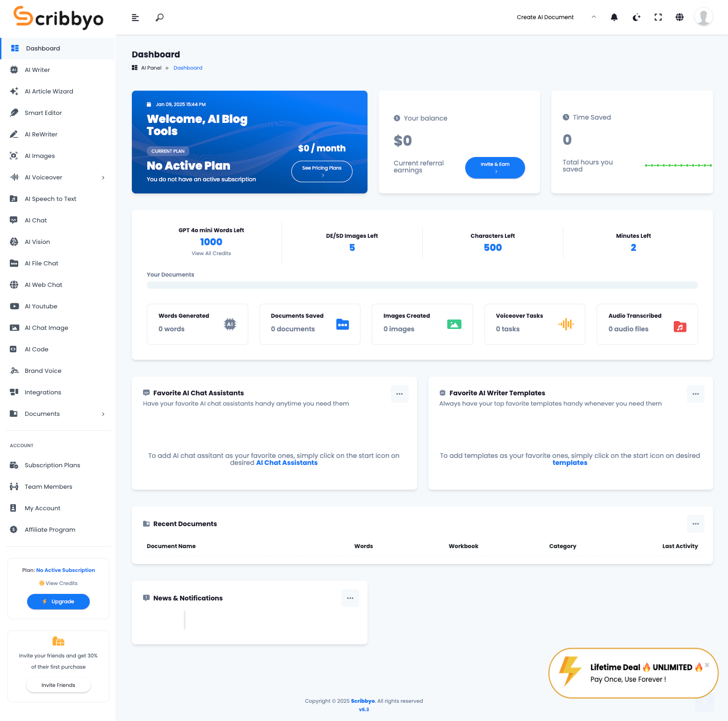
Task: Click the Documents Saved folder icon
Action: pyautogui.click(x=342, y=324)
